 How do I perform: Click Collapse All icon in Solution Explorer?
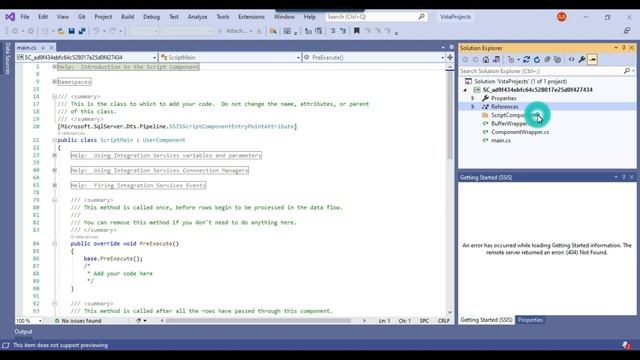(547, 60)
